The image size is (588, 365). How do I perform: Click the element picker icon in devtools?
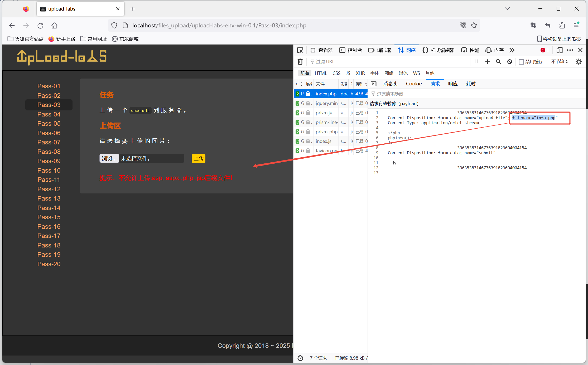(300, 50)
